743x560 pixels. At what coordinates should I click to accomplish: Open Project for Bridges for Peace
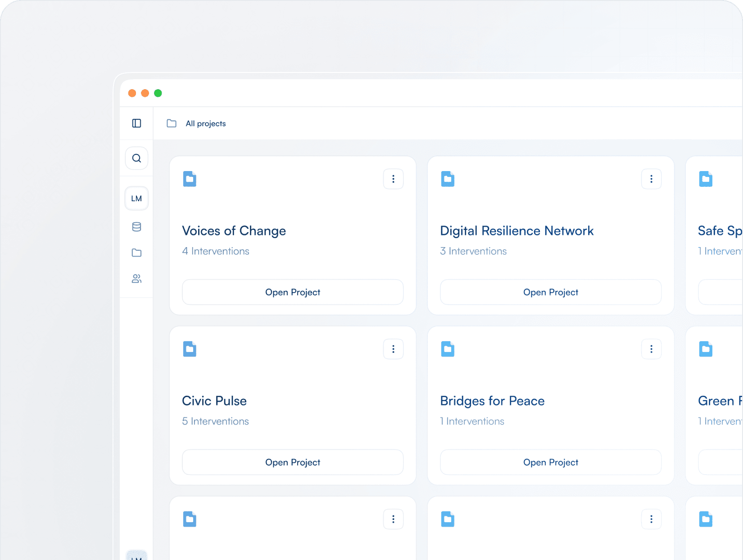point(551,462)
